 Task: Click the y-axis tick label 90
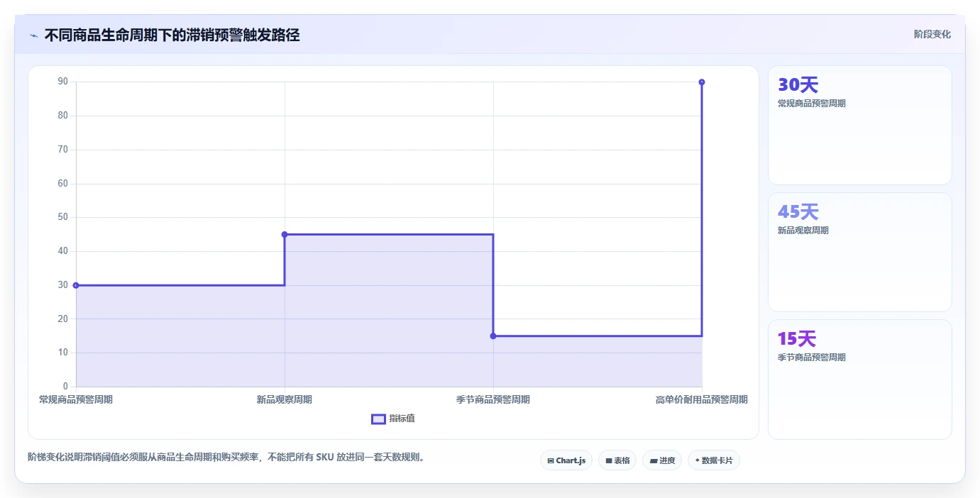coord(63,82)
